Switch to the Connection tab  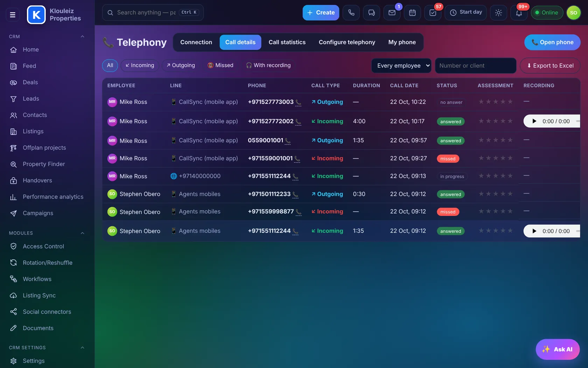point(196,42)
